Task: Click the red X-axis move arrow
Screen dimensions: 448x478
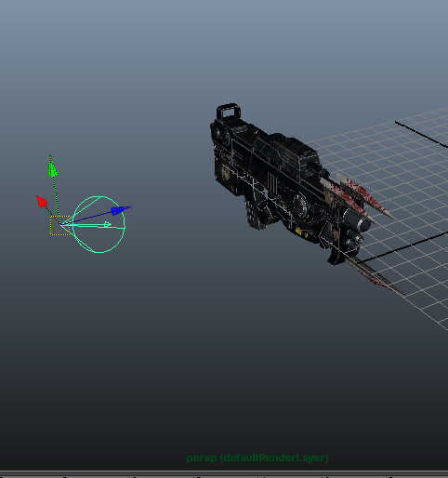Action: (42, 202)
